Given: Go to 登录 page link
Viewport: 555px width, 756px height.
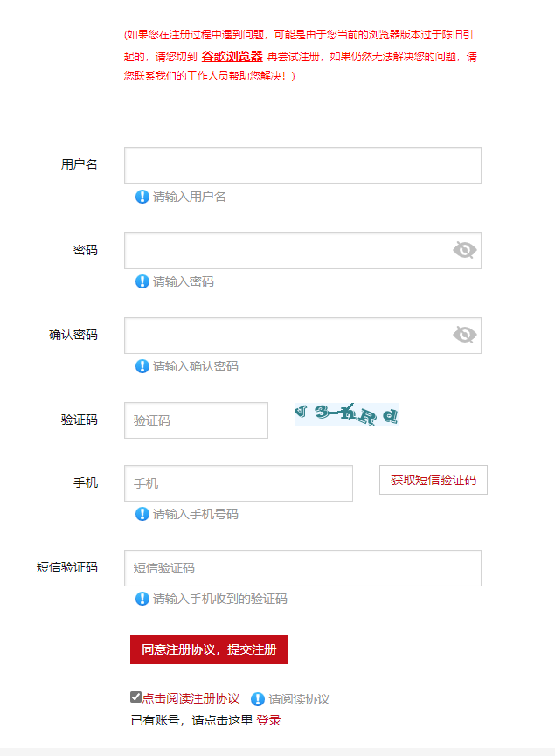Looking at the screenshot, I should pos(268,721).
